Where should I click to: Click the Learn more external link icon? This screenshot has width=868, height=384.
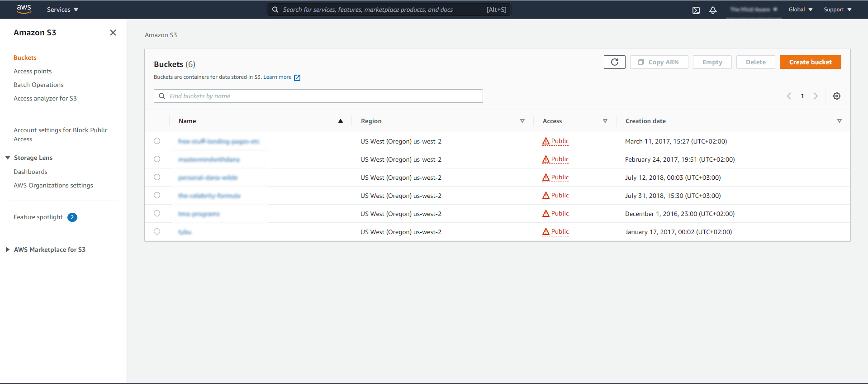point(297,77)
